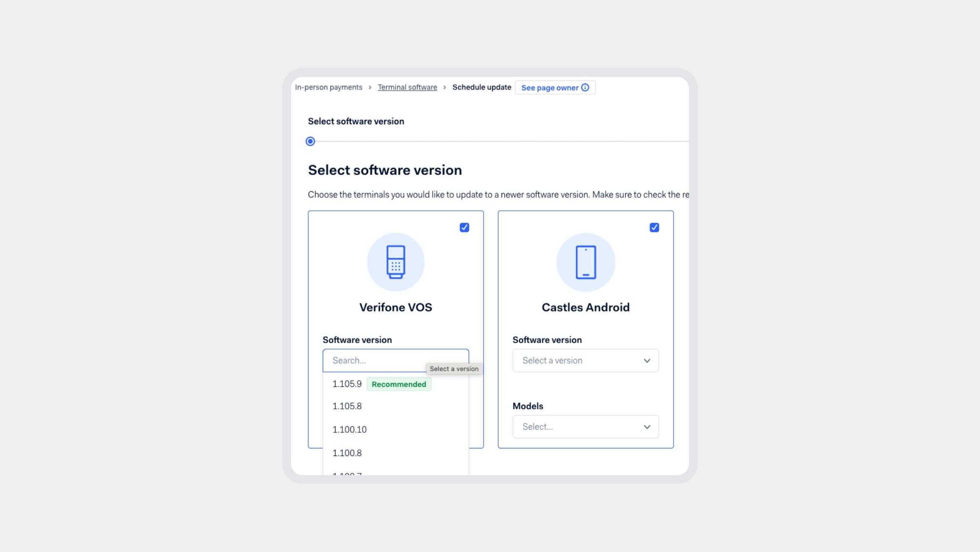
Task: Click the info icon next to See page owner
Action: coord(586,87)
